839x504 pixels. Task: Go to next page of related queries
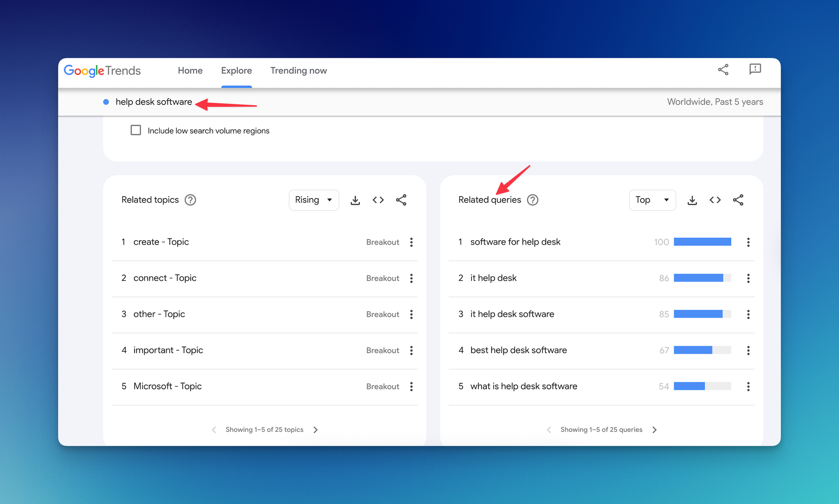[654, 430]
